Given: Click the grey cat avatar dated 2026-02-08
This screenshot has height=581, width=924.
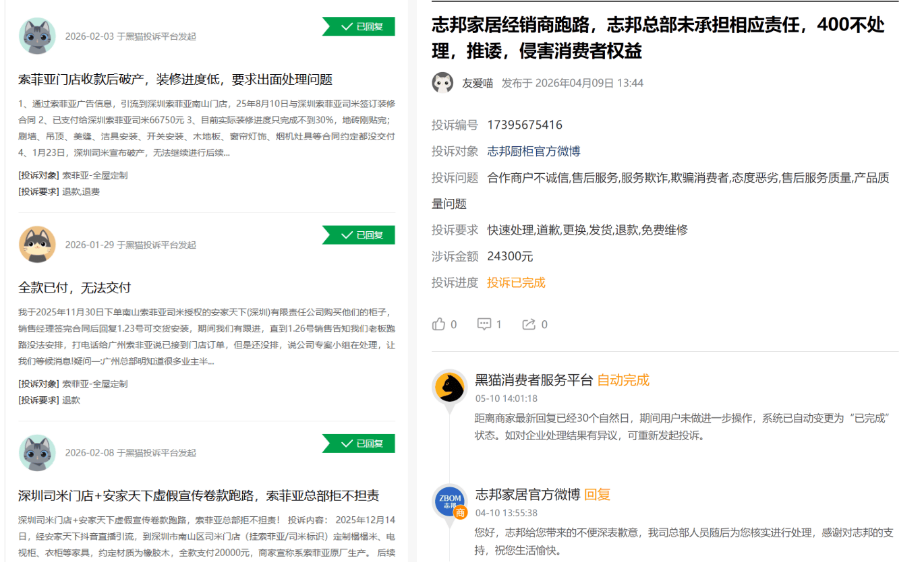Looking at the screenshot, I should tap(37, 453).
